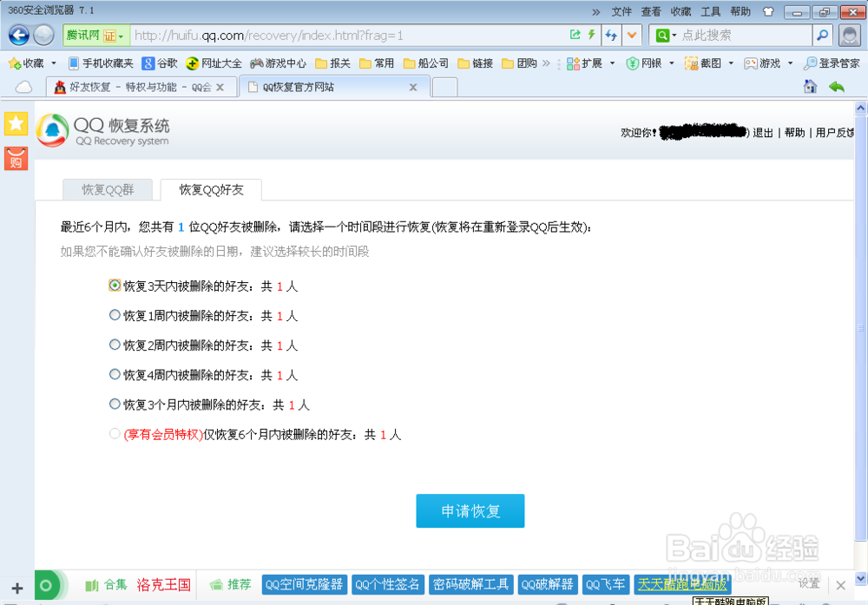Switch to the 恢复QQ群 tab

tap(107, 188)
